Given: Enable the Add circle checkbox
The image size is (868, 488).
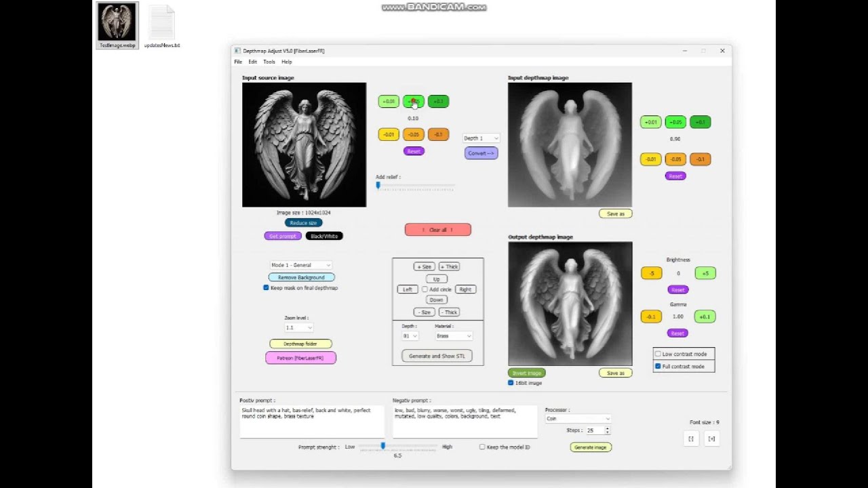Looking at the screenshot, I should [x=425, y=289].
